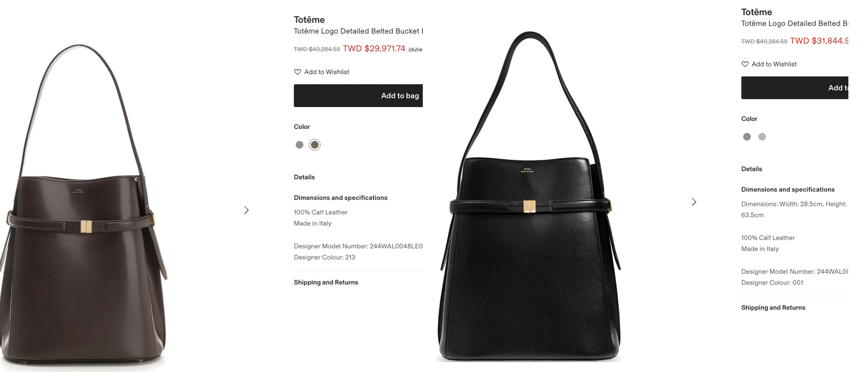
Task: Click Add to Wishlist for black bag
Action: [x=769, y=64]
